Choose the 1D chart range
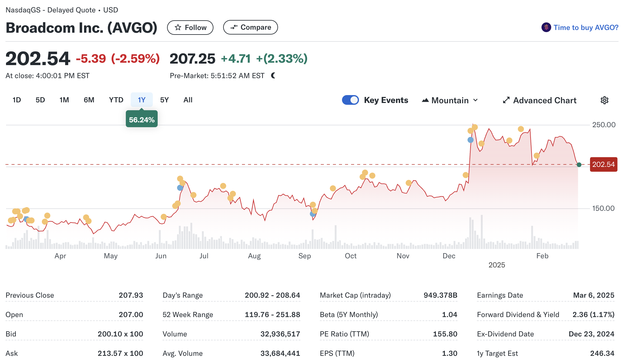 pyautogui.click(x=17, y=100)
